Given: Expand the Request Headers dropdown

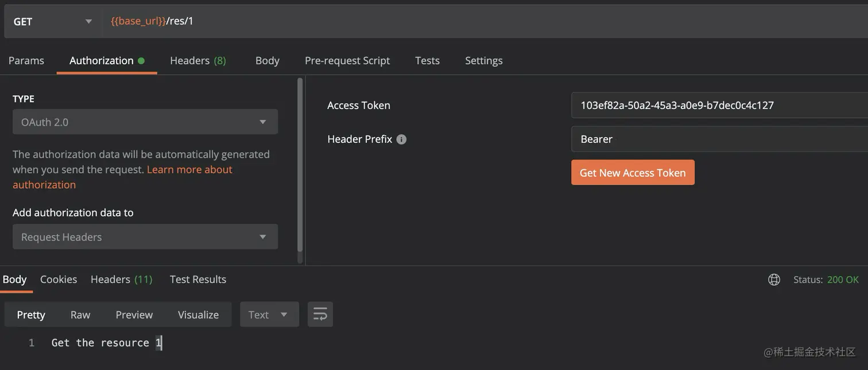Looking at the screenshot, I should (x=145, y=236).
